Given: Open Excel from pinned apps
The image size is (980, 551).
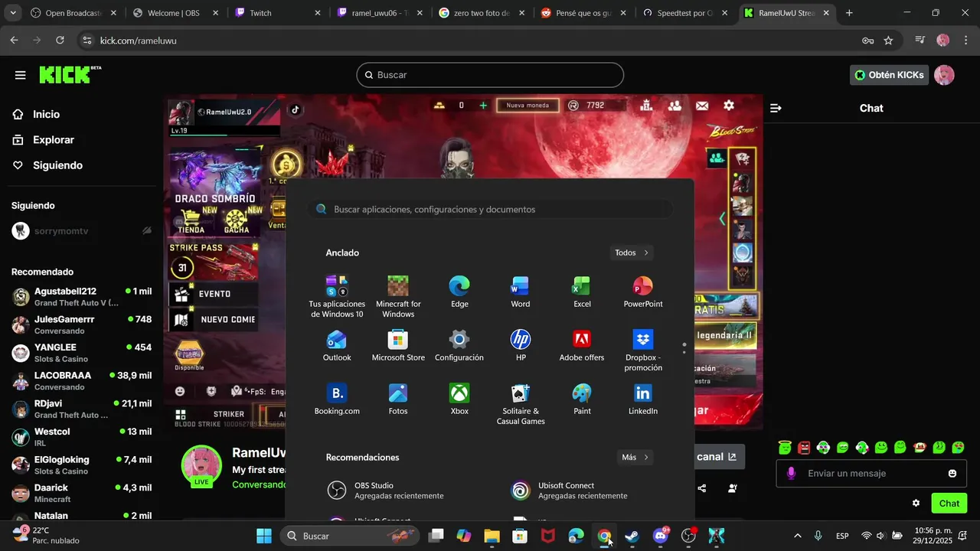Looking at the screenshot, I should (x=582, y=292).
